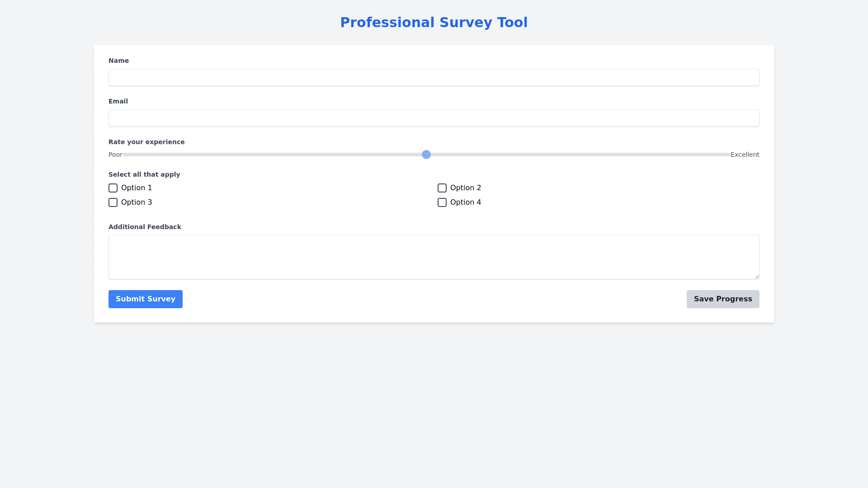Image resolution: width=868 pixels, height=488 pixels.
Task: Click the experience rating slider thumb
Action: coord(426,155)
